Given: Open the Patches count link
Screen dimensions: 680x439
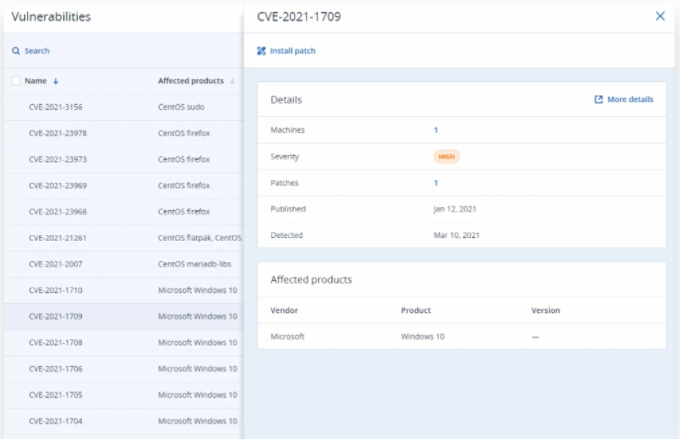Looking at the screenshot, I should [436, 183].
